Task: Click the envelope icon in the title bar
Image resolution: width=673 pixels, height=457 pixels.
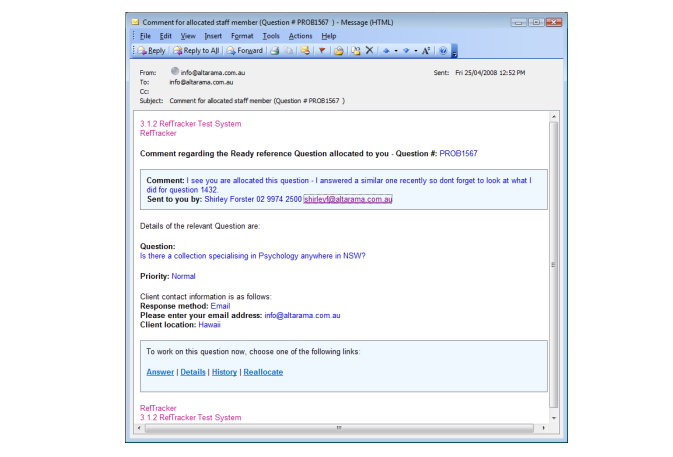Action: tap(135, 22)
